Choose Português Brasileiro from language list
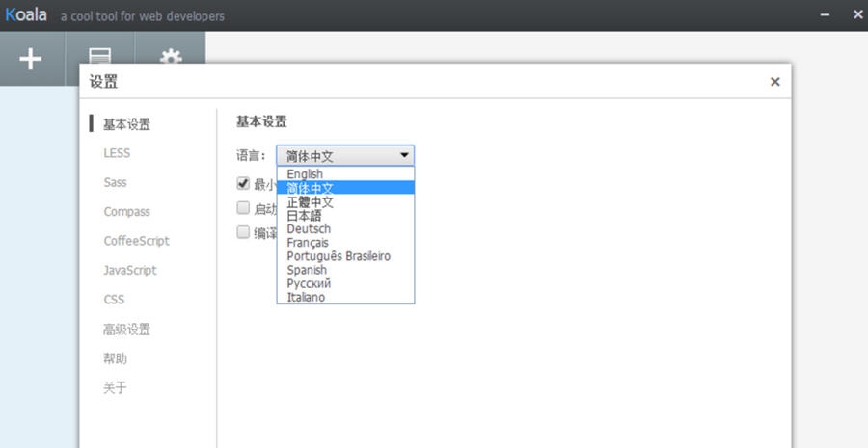This screenshot has width=868, height=448. click(x=345, y=256)
